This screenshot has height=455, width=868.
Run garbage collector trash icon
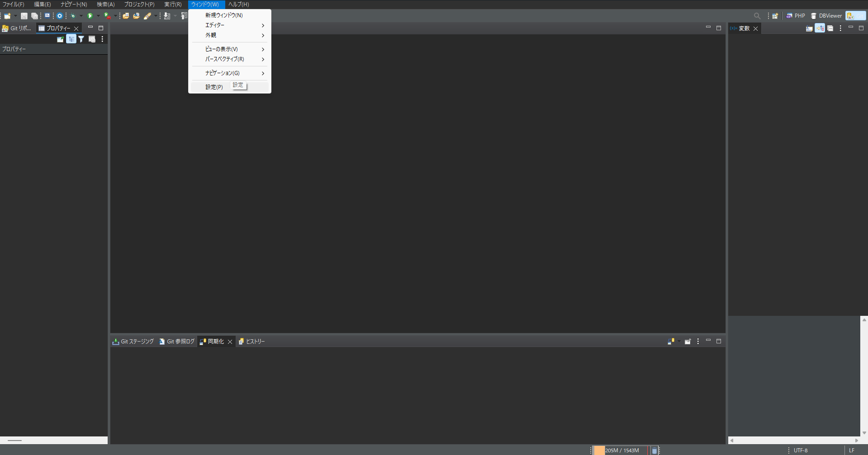pos(654,450)
